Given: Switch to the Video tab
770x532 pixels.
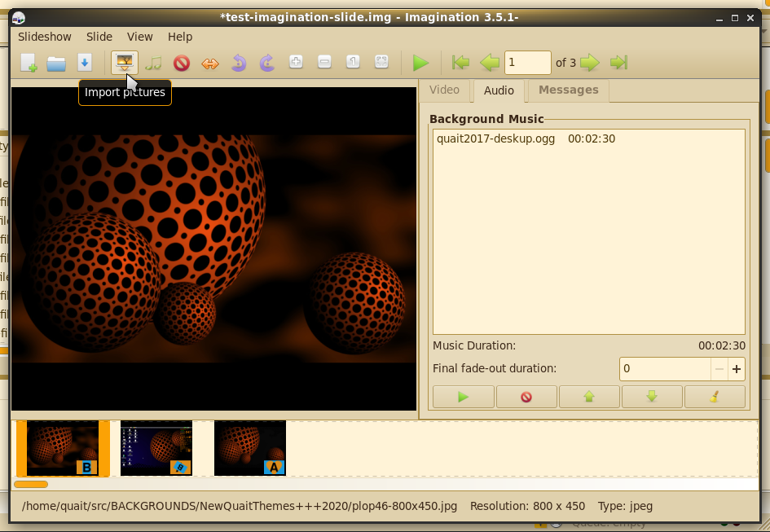Looking at the screenshot, I should pos(445,90).
